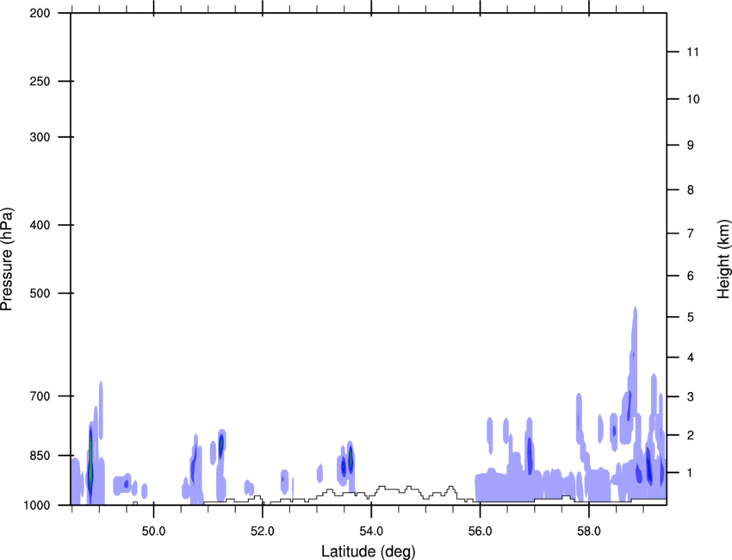Click the 52.0 latitude tick label
This screenshot has height=560, width=732.
point(263,532)
